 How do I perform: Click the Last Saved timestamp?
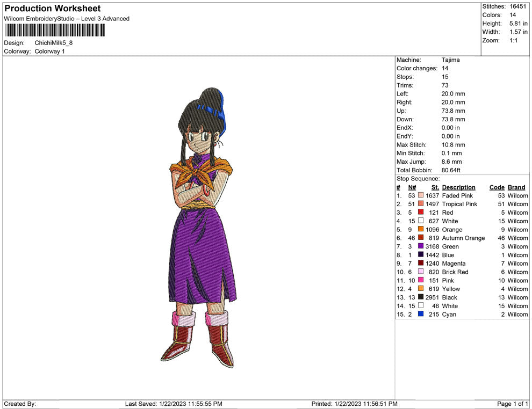(174, 403)
